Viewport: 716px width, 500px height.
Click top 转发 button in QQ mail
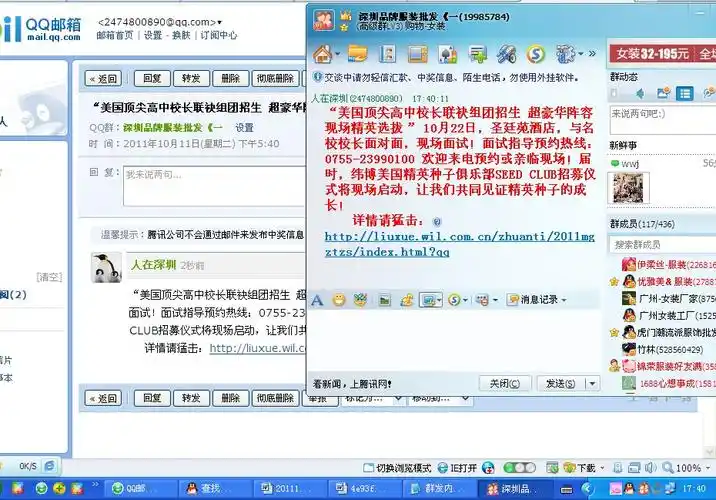coord(191,79)
